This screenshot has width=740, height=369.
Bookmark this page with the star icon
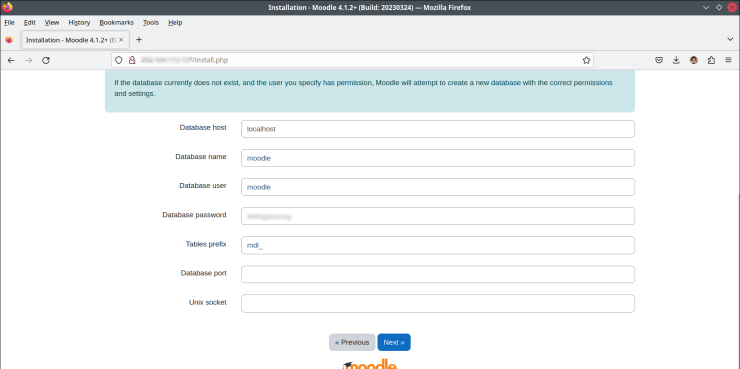(x=586, y=60)
